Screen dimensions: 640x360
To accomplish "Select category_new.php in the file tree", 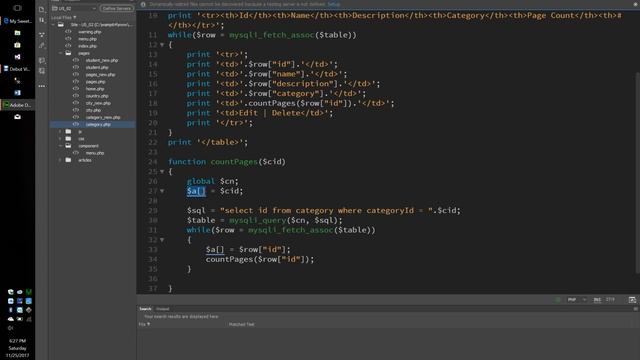I will tap(103, 118).
